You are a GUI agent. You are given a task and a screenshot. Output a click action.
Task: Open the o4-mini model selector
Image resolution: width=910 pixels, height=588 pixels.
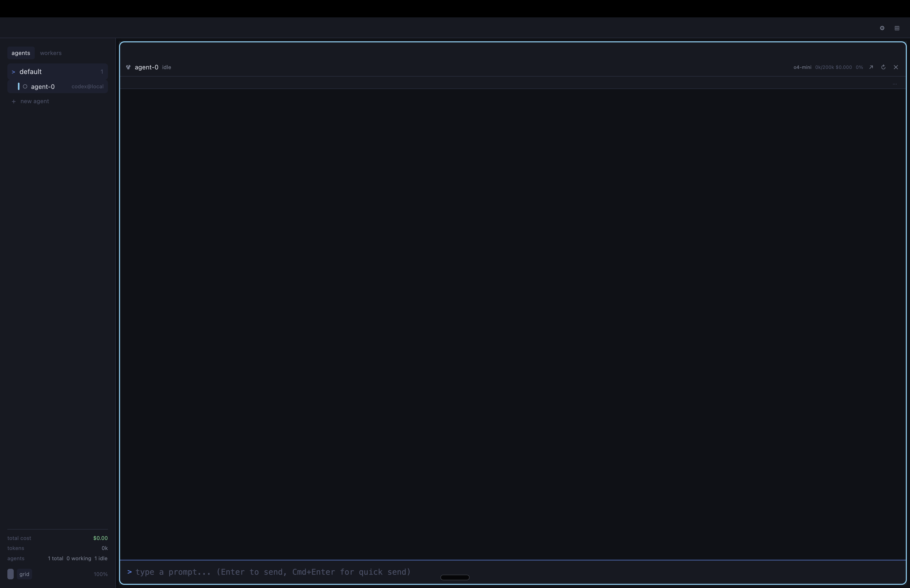click(x=802, y=67)
